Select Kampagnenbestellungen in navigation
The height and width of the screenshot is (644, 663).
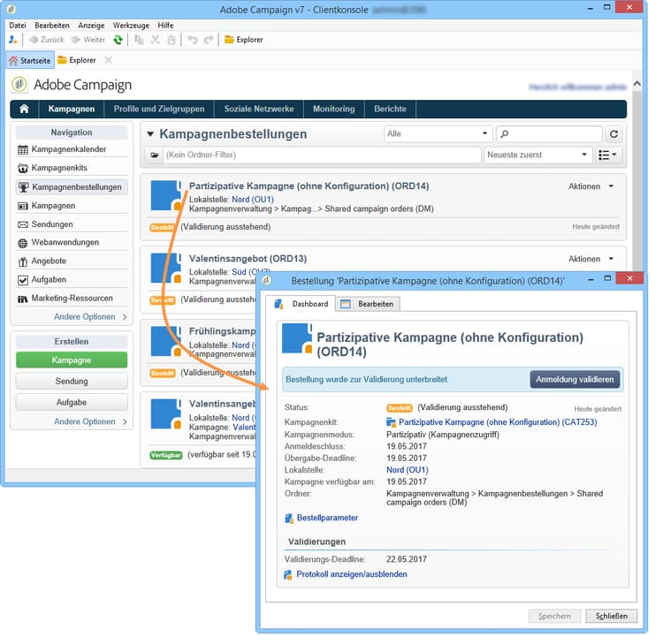click(72, 186)
